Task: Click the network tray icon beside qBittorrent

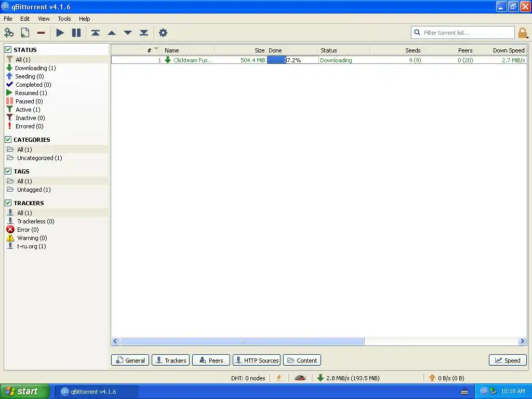Action: click(x=493, y=391)
